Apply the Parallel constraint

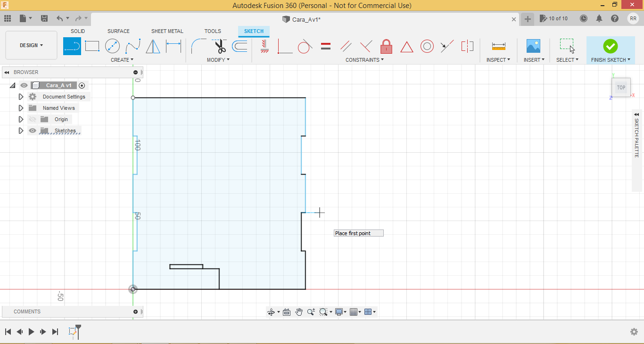click(x=346, y=46)
